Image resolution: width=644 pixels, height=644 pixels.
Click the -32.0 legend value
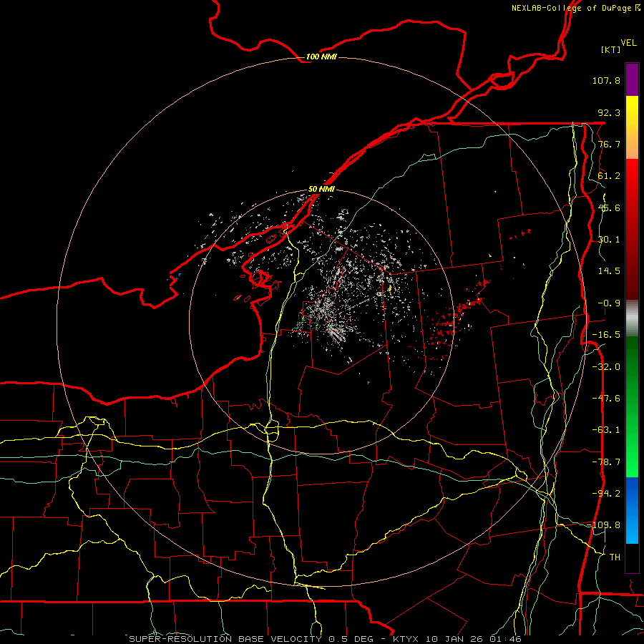pos(606,367)
